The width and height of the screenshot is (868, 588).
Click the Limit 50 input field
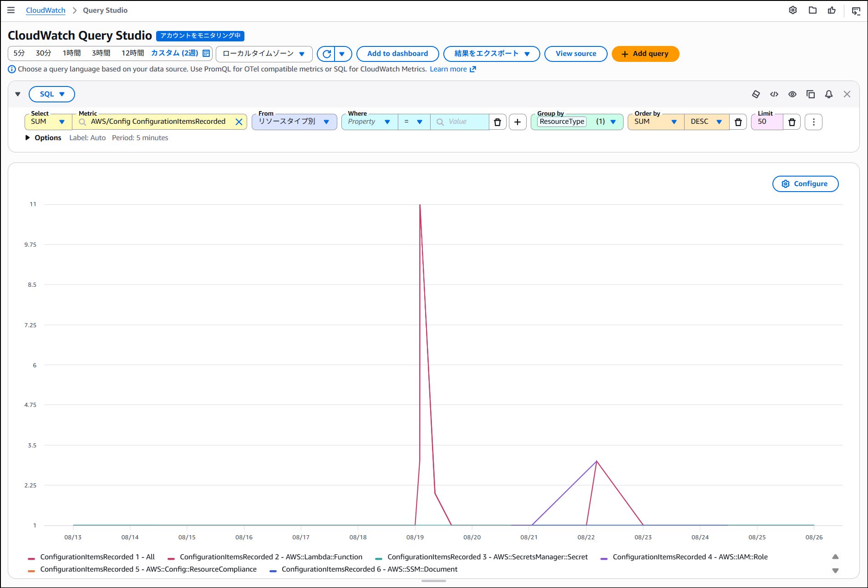(767, 122)
